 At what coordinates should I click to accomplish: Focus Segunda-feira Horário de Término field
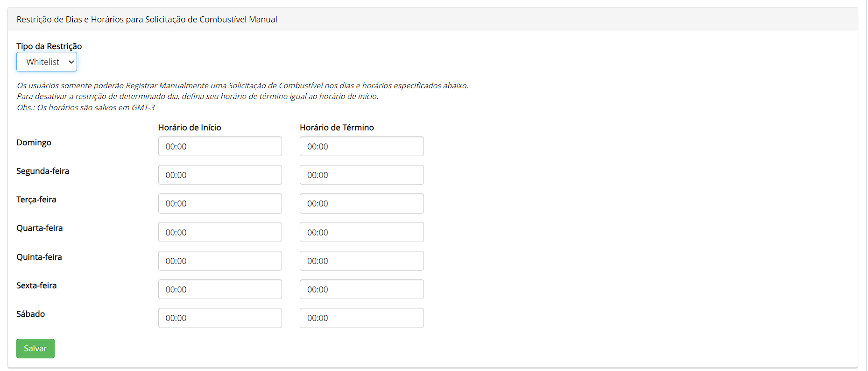(x=361, y=175)
